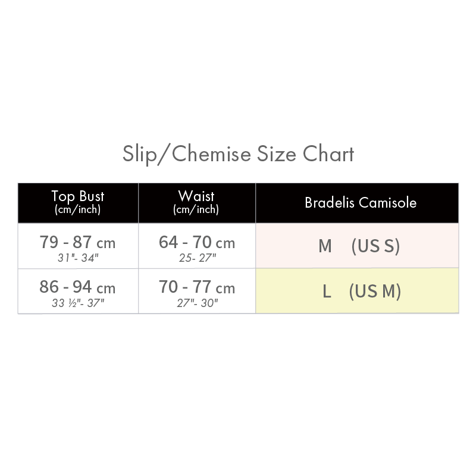Click the (cm/inch) label under Top Bust
The height and width of the screenshot is (476, 476).
tap(77, 210)
